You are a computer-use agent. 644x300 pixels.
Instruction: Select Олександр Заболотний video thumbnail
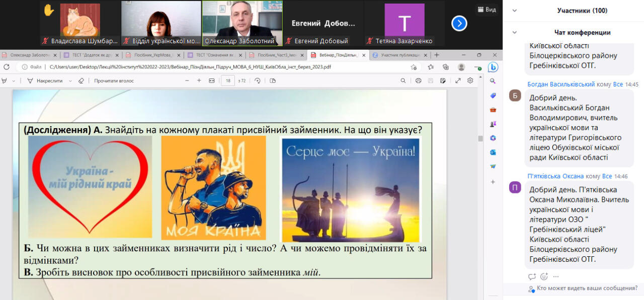242,23
